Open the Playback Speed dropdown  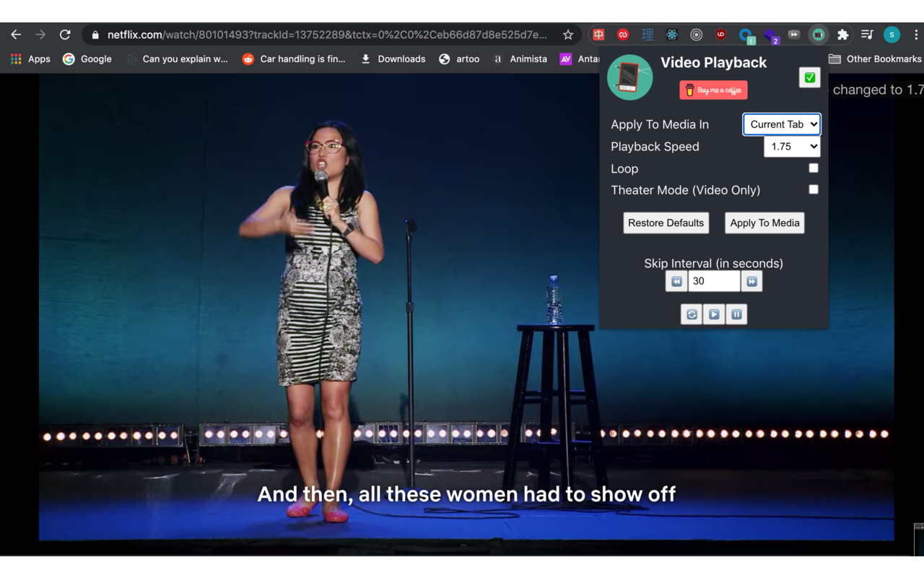pyautogui.click(x=792, y=147)
